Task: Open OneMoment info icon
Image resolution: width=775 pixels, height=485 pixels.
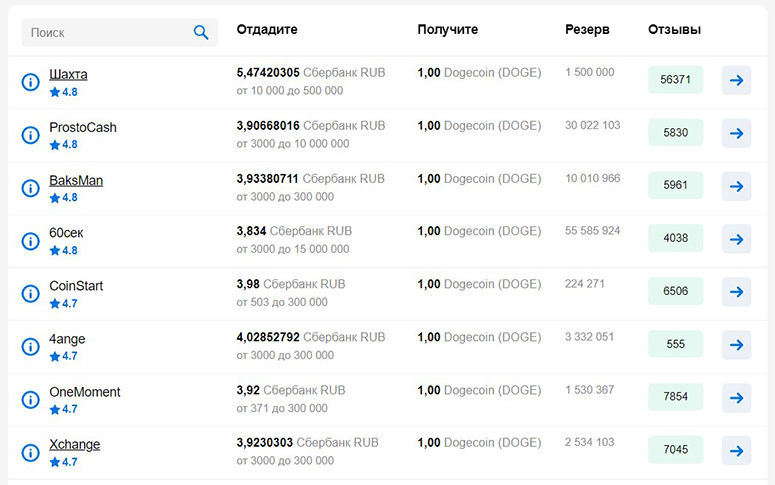Action: point(31,399)
